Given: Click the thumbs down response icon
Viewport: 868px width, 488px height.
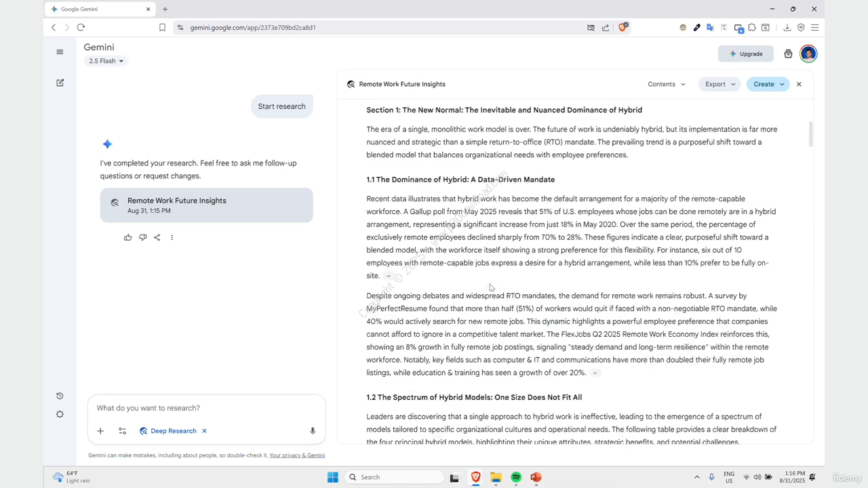Looking at the screenshot, I should coord(142,237).
